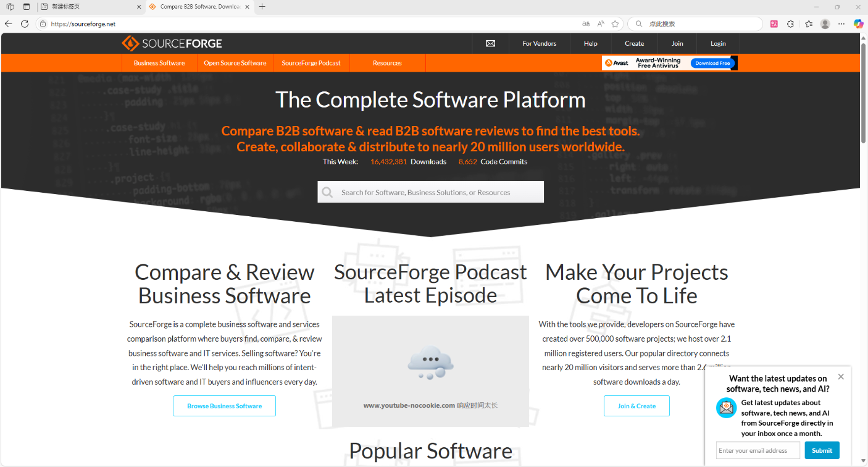Expand the Resources navigation menu

[387, 63]
